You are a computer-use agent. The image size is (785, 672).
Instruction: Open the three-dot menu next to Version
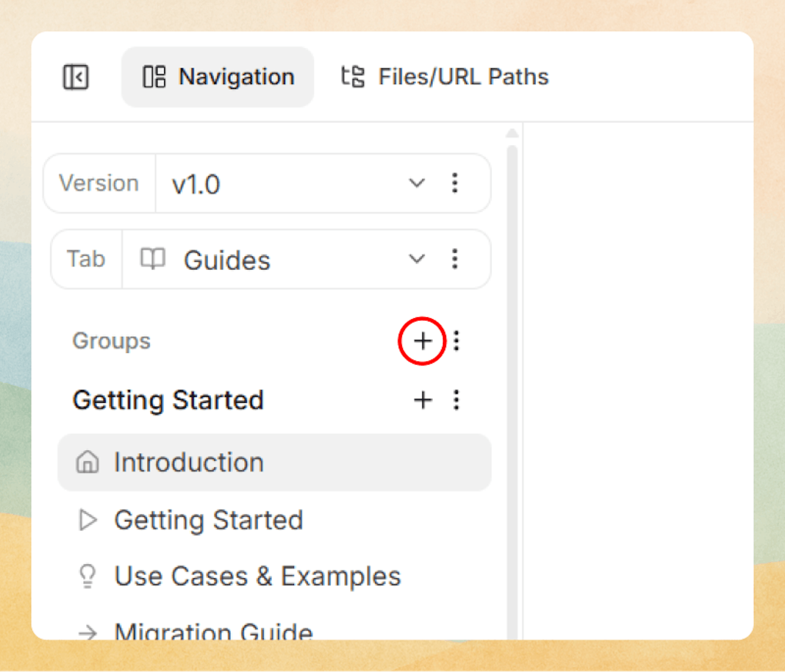point(455,183)
